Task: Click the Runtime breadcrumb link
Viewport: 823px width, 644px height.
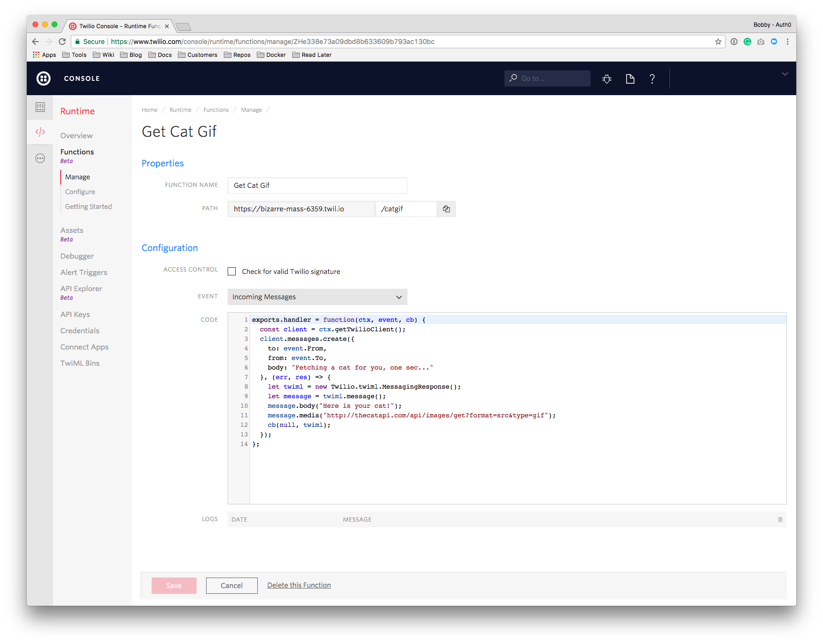Action: pyautogui.click(x=180, y=110)
